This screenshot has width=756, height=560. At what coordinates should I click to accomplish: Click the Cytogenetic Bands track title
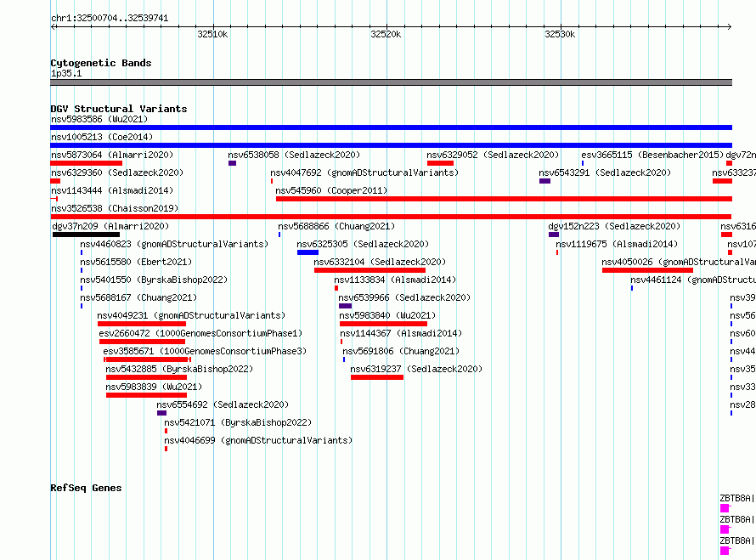101,63
